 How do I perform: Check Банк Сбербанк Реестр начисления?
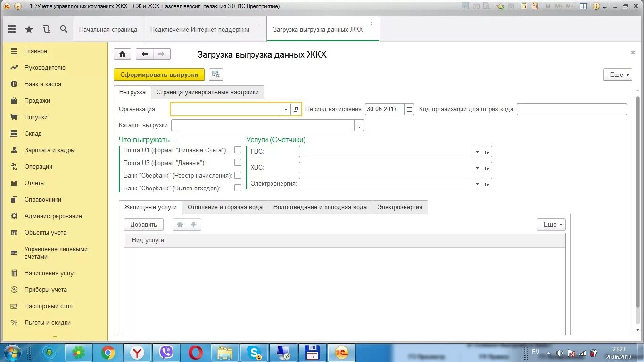pos(238,175)
